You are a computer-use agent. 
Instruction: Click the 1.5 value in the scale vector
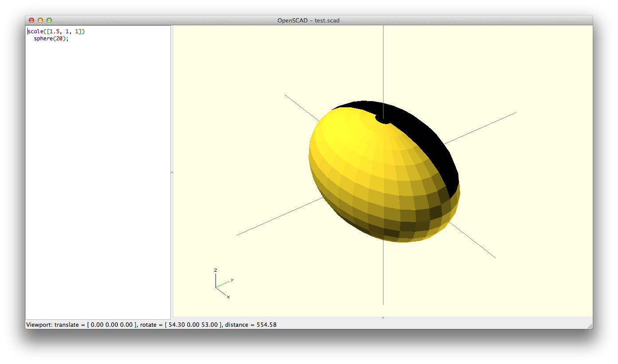(55, 31)
